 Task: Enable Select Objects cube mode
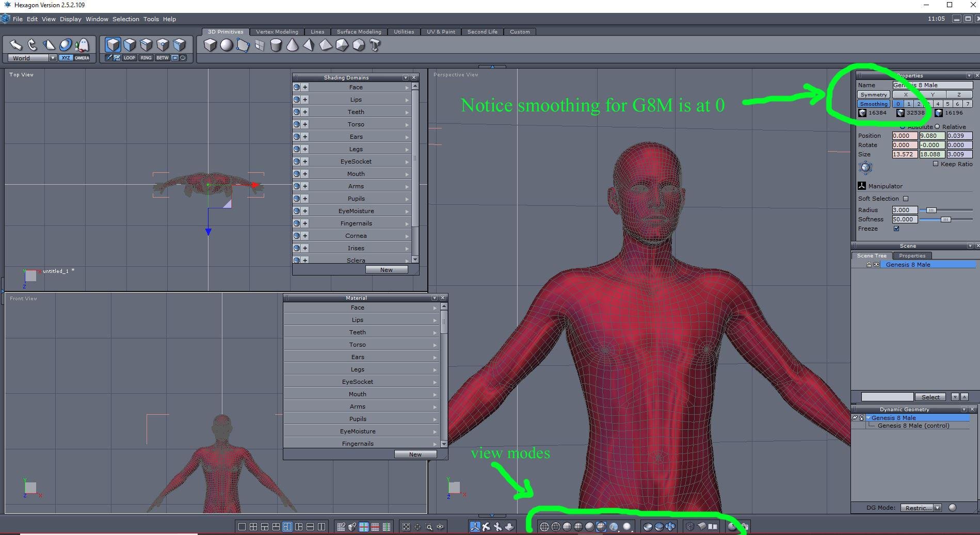[113, 45]
